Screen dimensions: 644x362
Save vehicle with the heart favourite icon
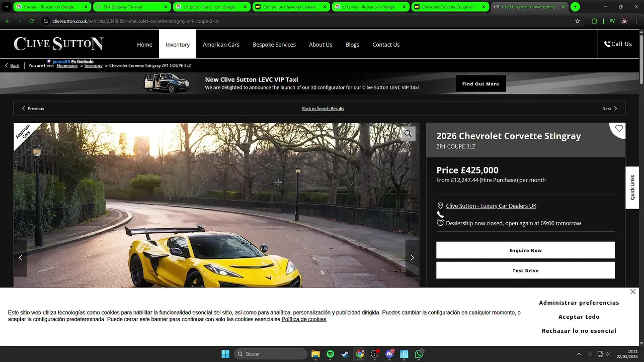(x=619, y=129)
